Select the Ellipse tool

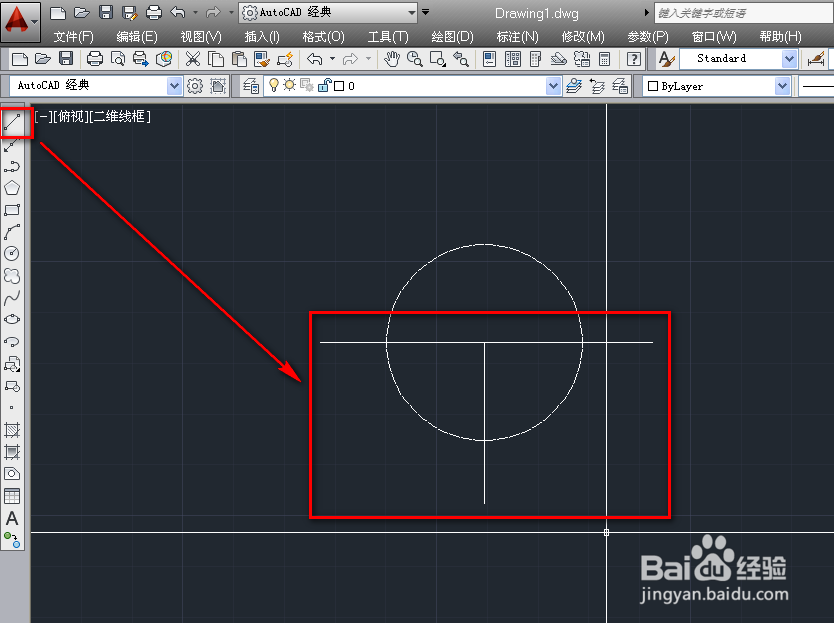pos(12,319)
